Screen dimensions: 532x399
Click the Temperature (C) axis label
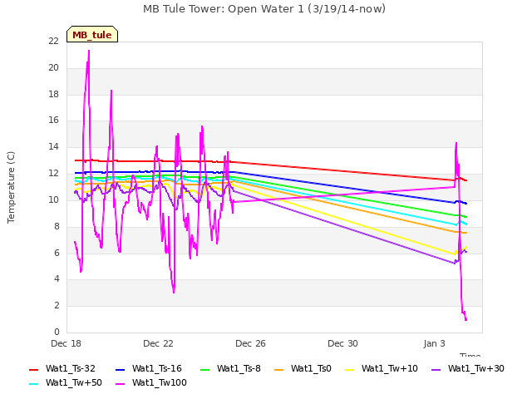(x=11, y=187)
